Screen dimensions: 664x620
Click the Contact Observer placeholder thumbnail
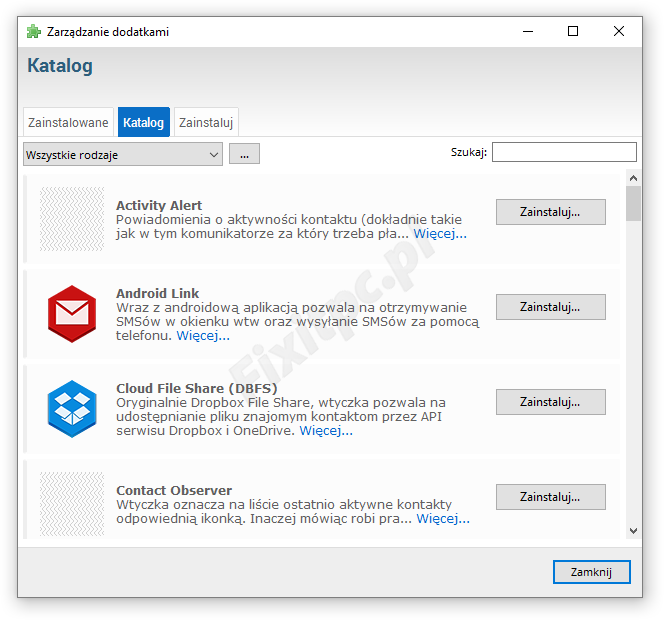72,504
